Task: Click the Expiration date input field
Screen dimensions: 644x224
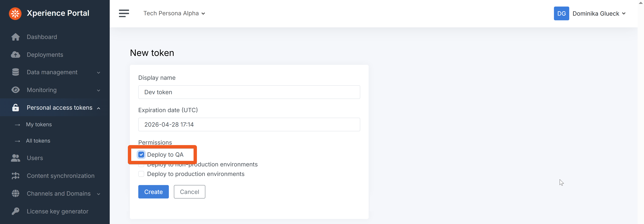Action: click(x=249, y=124)
